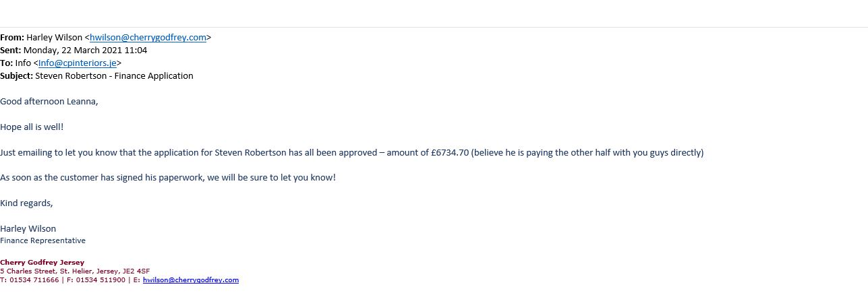868x295 pixels.
Task: Click the greeting "Good afternoon Leanna,"
Action: 49,102
